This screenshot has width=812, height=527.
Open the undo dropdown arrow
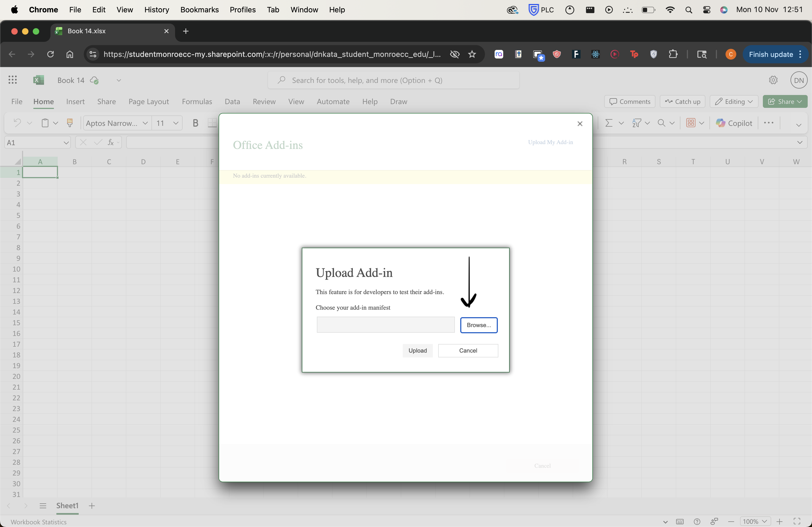[29, 123]
